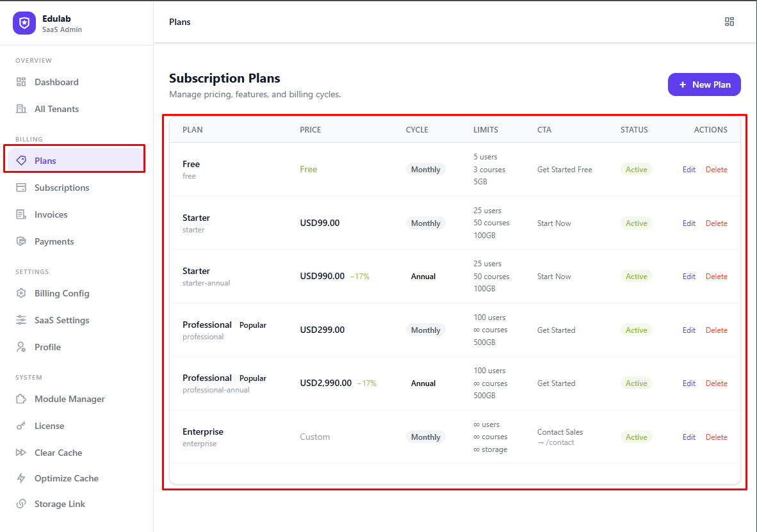Click the Invoices document icon
The image size is (757, 532).
pos(21,214)
